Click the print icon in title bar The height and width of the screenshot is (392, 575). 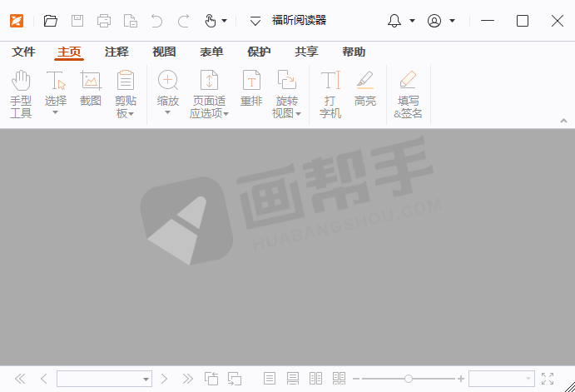tap(104, 21)
